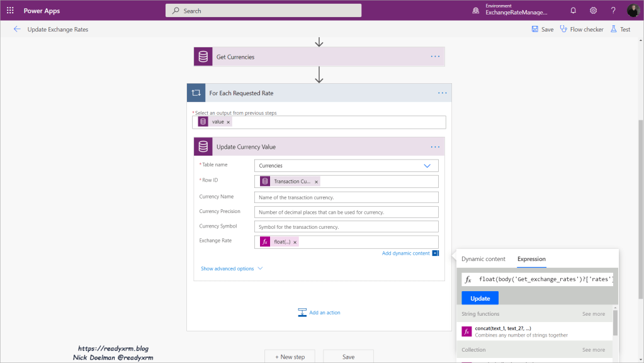Open settings gear icon in header
Screen dimensions: 644x363
[x=593, y=11]
